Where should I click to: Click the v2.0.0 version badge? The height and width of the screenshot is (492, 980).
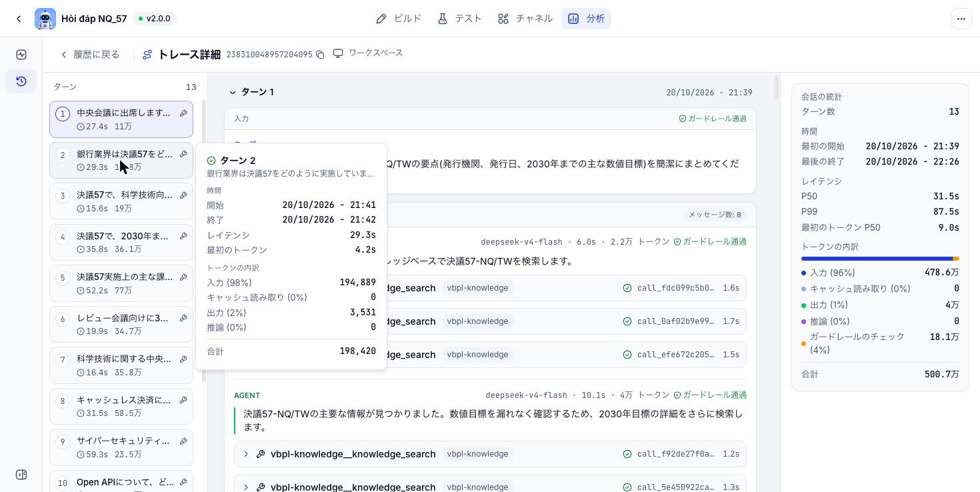click(x=155, y=19)
